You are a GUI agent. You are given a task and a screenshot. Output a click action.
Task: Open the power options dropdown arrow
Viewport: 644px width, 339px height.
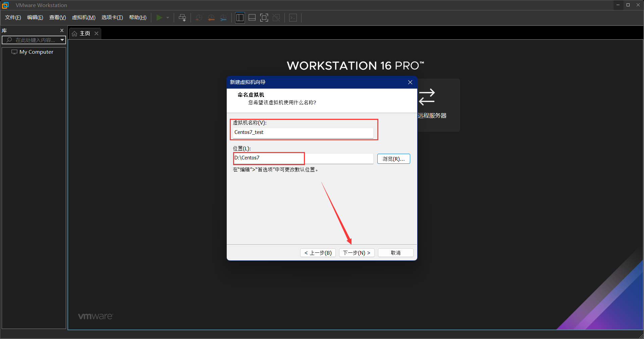[168, 18]
